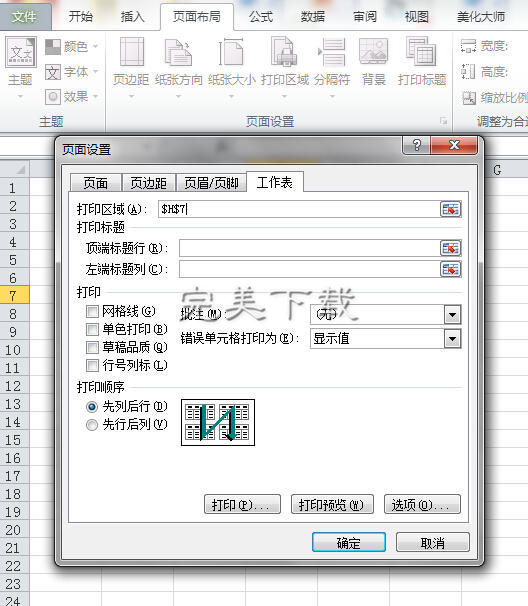Open the 效果 theme effects menu
528x606 pixels.
pyautogui.click(x=72, y=96)
